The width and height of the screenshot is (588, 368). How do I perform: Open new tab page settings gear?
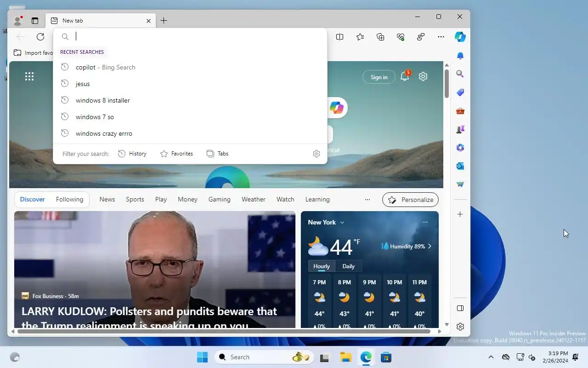pos(423,77)
